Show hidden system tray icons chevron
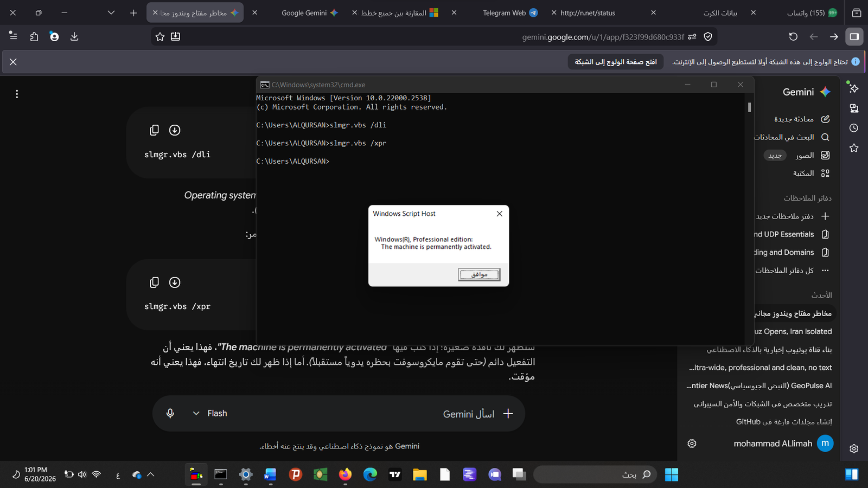Viewport: 868px width, 488px height. 151,474
